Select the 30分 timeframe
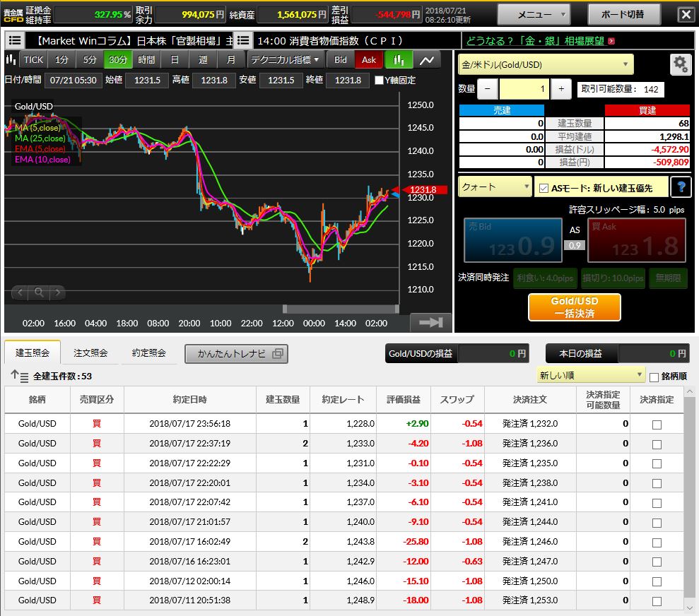The height and width of the screenshot is (616, 699). pos(118,59)
